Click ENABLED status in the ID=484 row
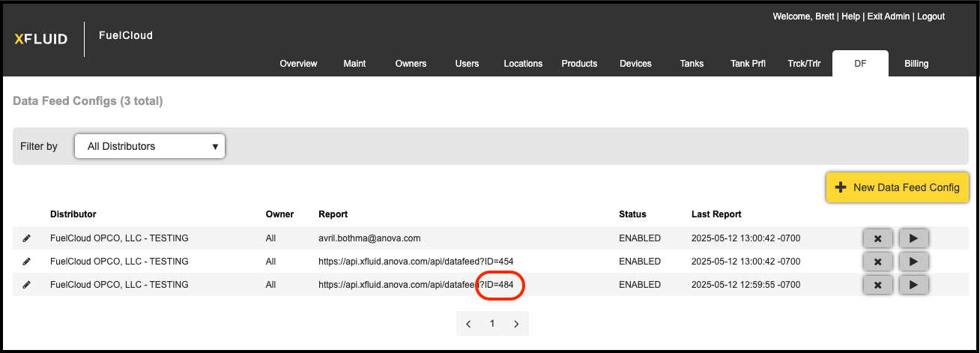 (640, 285)
